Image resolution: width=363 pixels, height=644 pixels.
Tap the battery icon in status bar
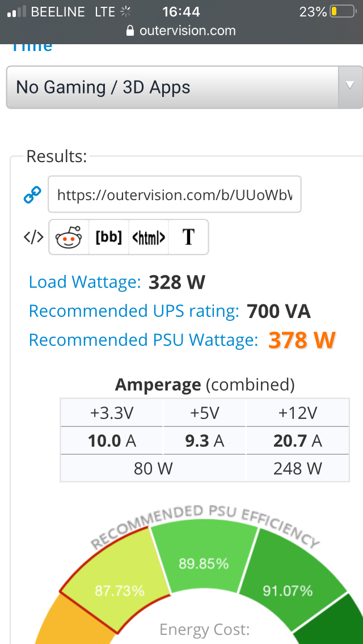(x=343, y=11)
